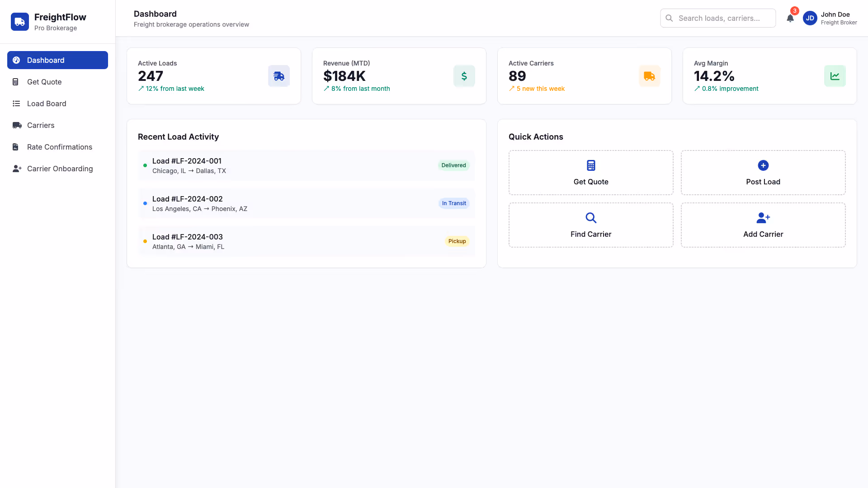Click the Pickup status badge
The height and width of the screenshot is (488, 868).
(x=457, y=241)
